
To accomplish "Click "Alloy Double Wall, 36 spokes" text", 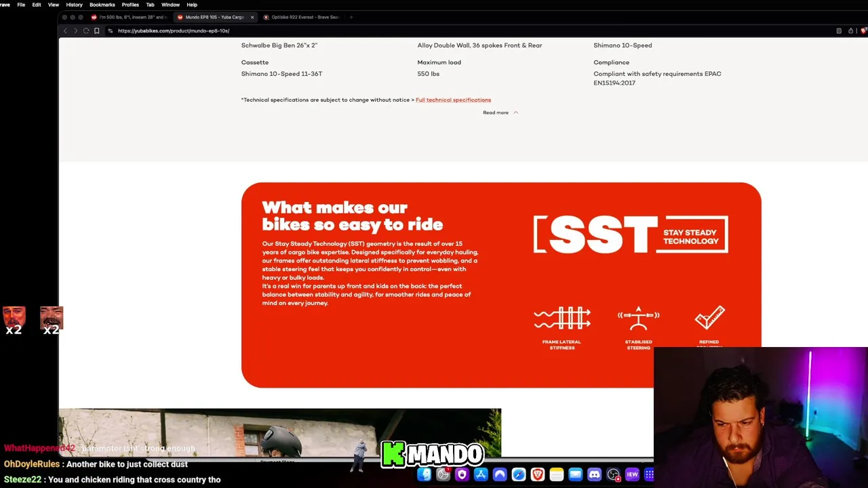I will (479, 45).
